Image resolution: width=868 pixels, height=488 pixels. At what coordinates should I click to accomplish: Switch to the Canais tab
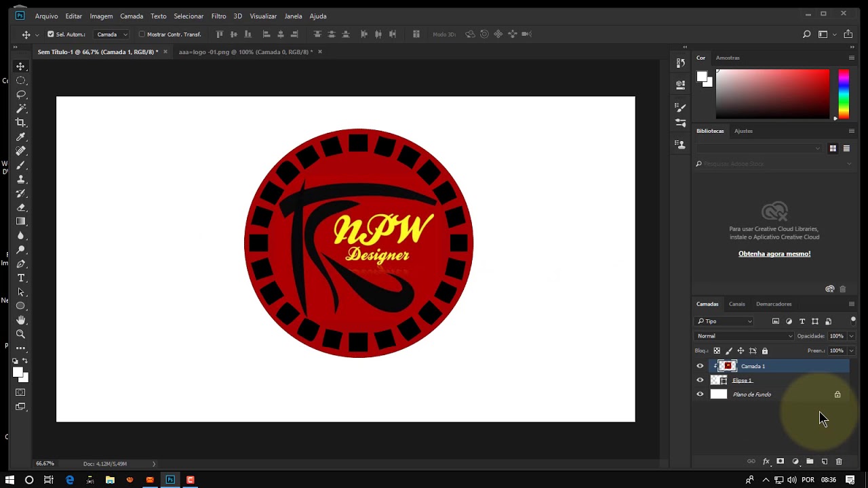[736, 304]
